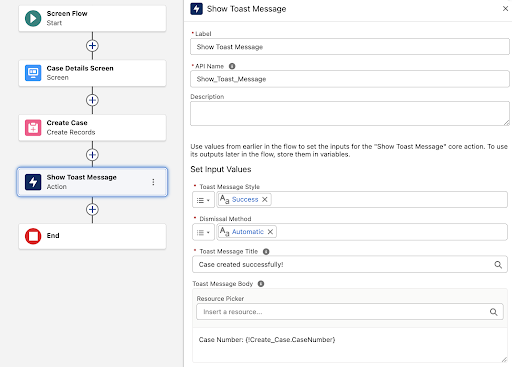The image size is (512, 367).
Task: Select the Screen Flow Start node
Action: pyautogui.click(x=92, y=18)
